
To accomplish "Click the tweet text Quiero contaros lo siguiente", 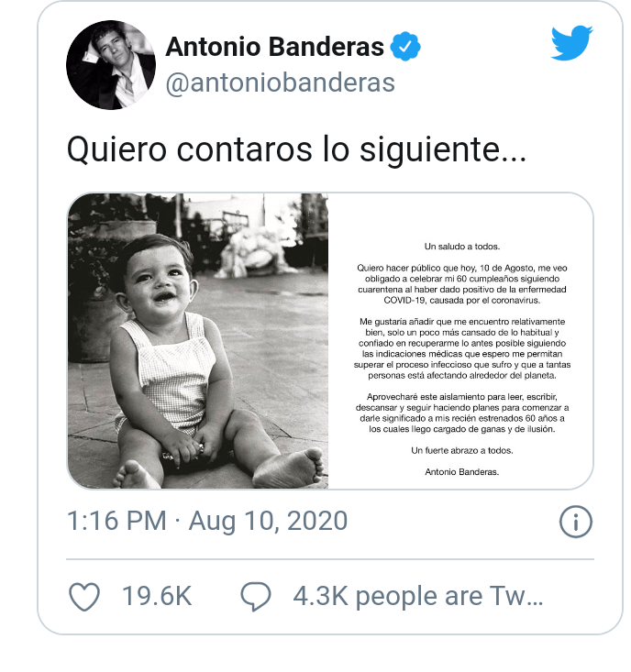I will 296,149.
